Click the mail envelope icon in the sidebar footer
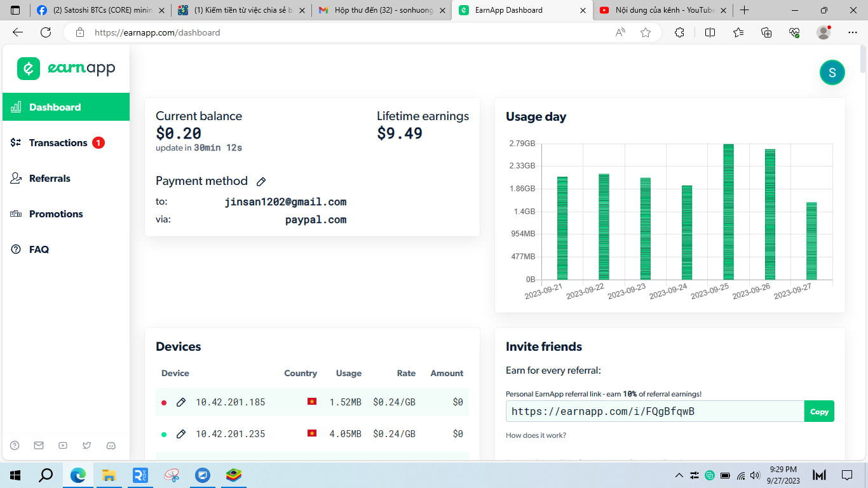Screen dimensions: 868x488 tap(39, 445)
